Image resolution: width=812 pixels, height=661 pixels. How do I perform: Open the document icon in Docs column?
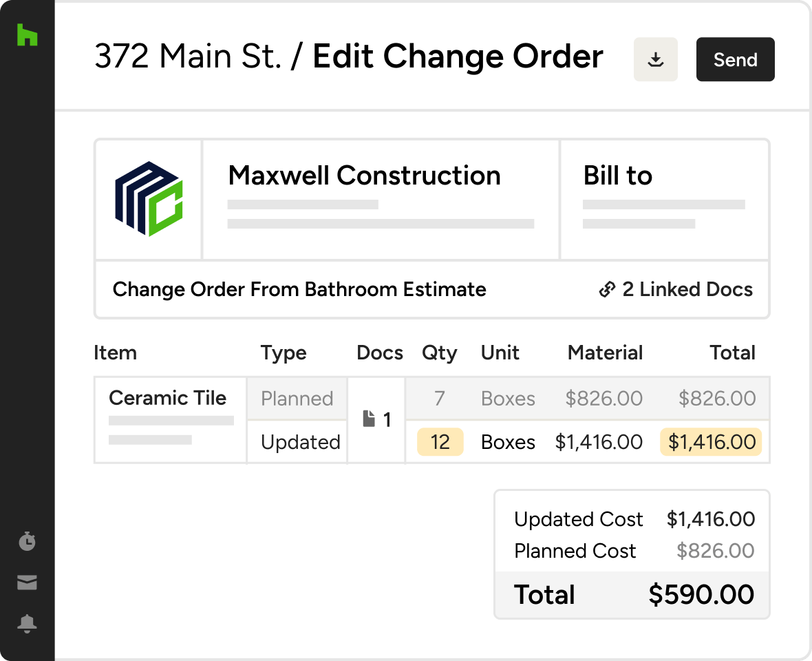[370, 419]
